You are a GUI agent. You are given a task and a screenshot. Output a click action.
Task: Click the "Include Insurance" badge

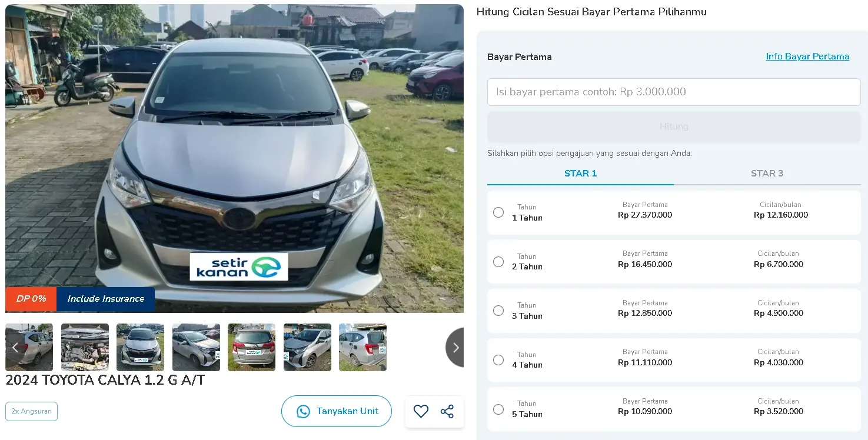click(x=106, y=299)
